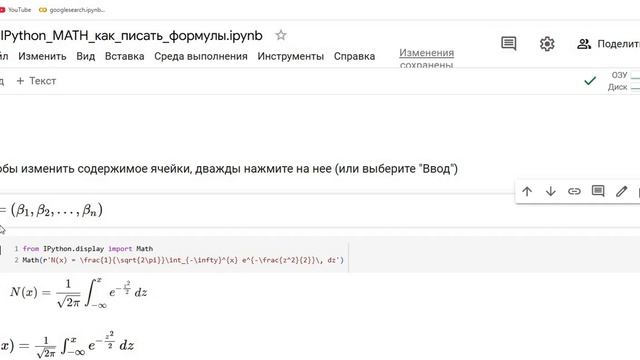Click the notebook title IPython_MATH_как_писать_формулы.ipynb
The image size is (640, 360).
coord(131,36)
